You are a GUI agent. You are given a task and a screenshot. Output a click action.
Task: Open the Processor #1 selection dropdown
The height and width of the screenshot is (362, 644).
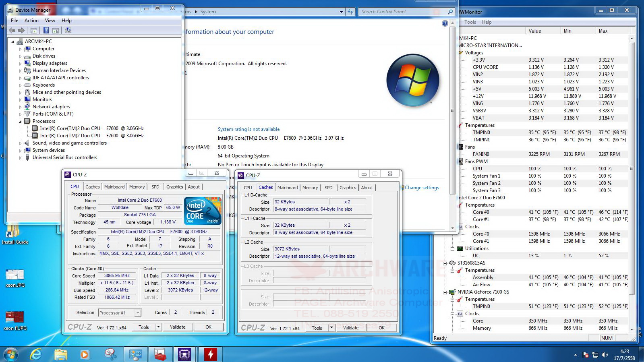click(138, 313)
